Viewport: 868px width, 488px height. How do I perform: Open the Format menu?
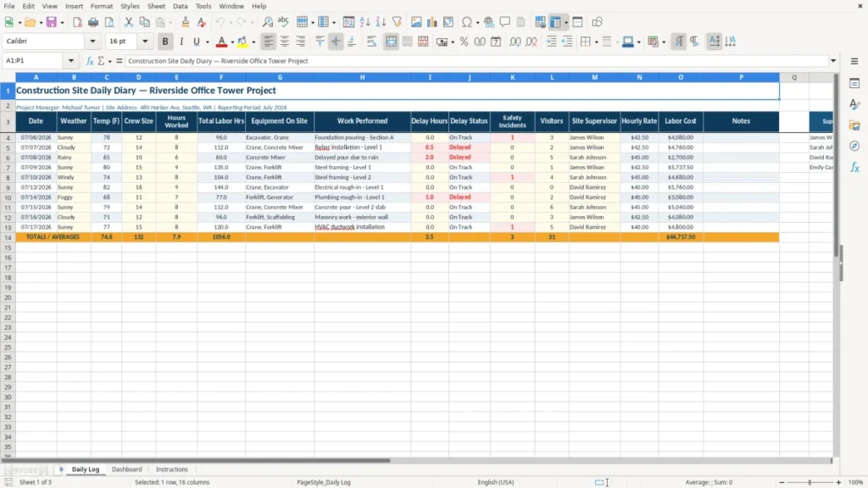[102, 6]
